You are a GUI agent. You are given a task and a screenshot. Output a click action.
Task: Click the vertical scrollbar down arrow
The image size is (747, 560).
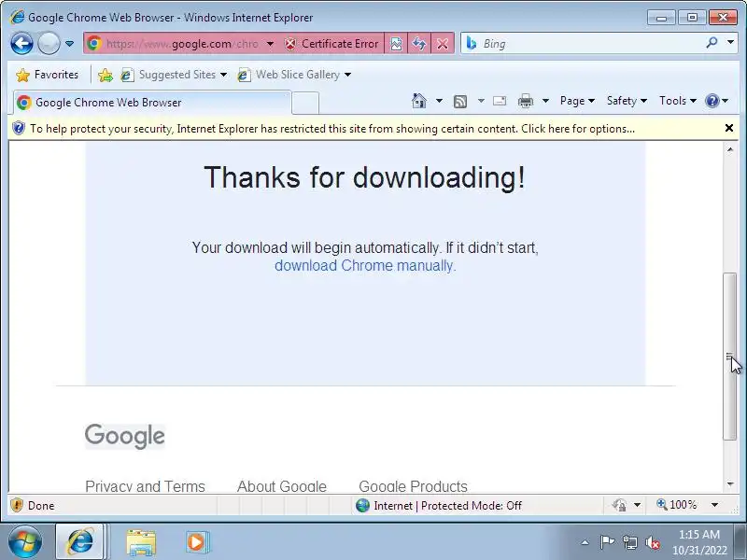pos(730,484)
